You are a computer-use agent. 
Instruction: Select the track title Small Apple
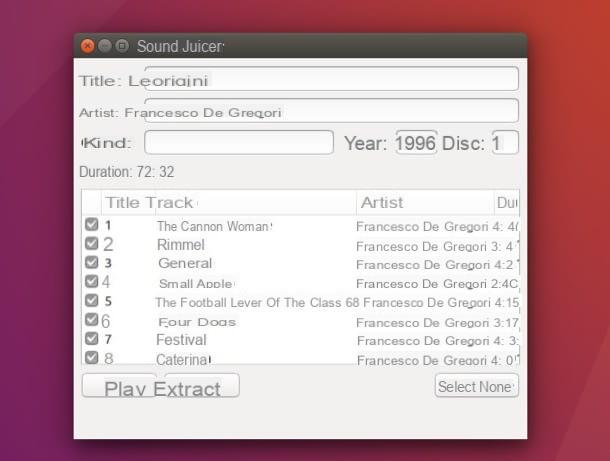click(x=196, y=283)
